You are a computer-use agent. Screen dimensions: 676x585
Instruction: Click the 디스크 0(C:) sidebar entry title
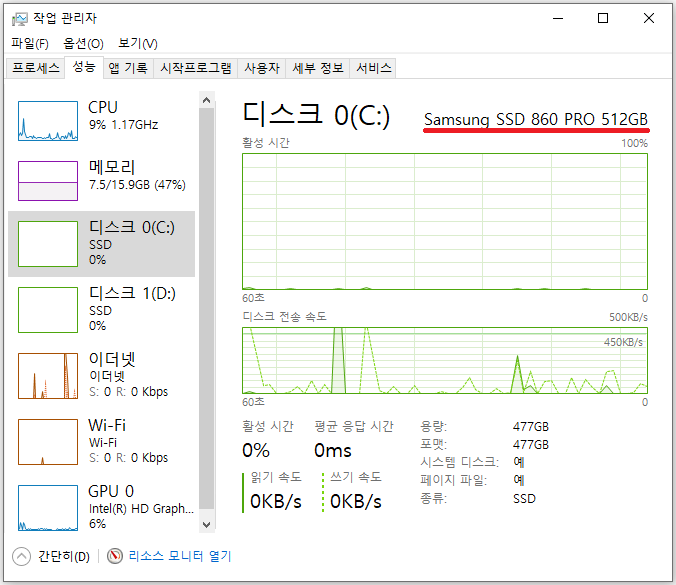pyautogui.click(x=132, y=227)
